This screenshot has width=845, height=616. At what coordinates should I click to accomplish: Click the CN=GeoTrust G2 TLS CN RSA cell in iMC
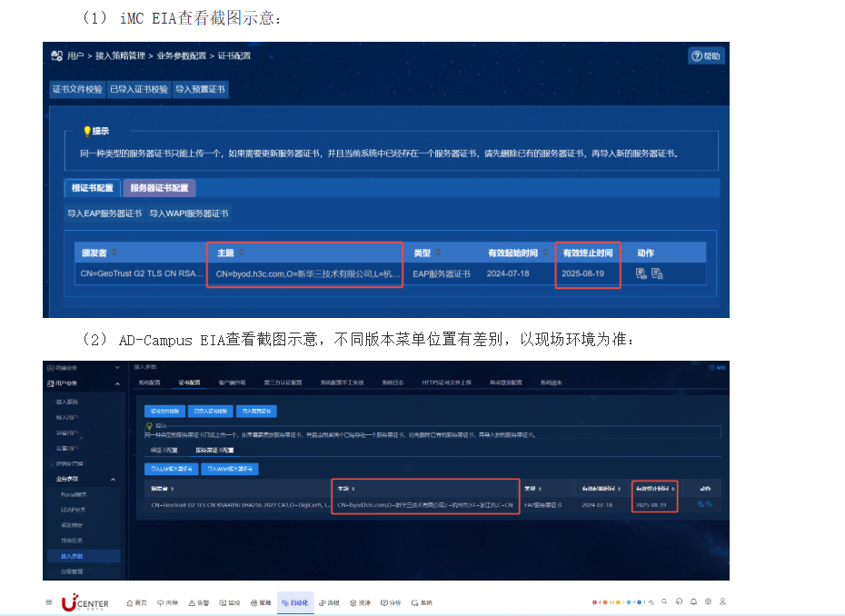[x=142, y=273]
